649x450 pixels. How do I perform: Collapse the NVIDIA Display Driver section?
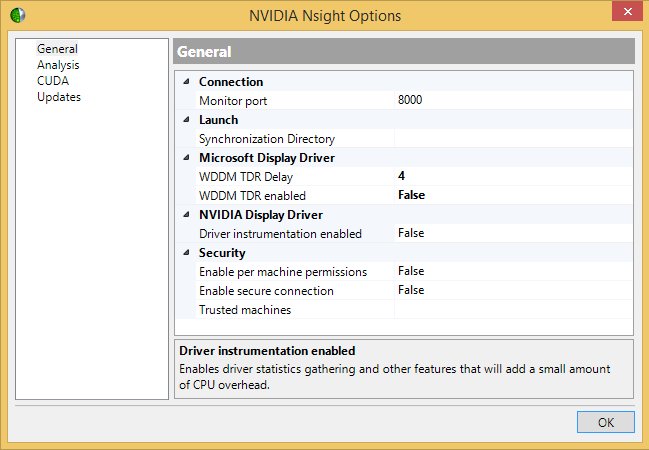coord(186,215)
